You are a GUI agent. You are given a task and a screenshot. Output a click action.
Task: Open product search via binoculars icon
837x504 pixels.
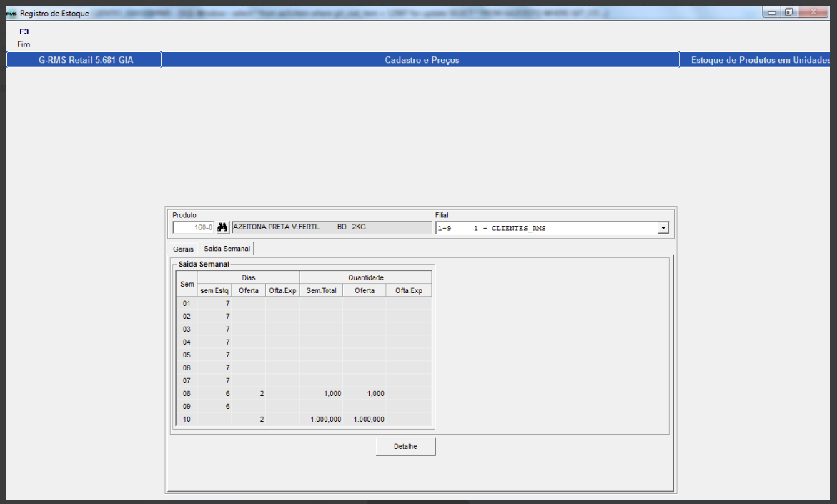tap(222, 227)
